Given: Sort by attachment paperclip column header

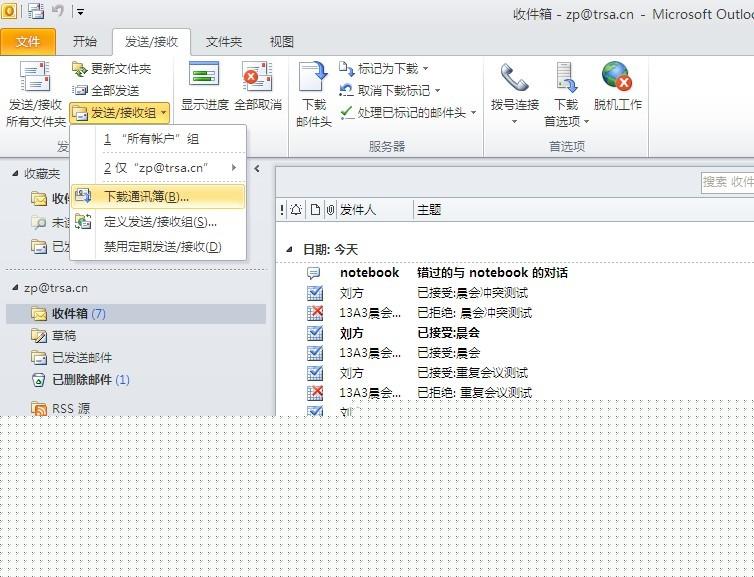Looking at the screenshot, I should [x=330, y=210].
